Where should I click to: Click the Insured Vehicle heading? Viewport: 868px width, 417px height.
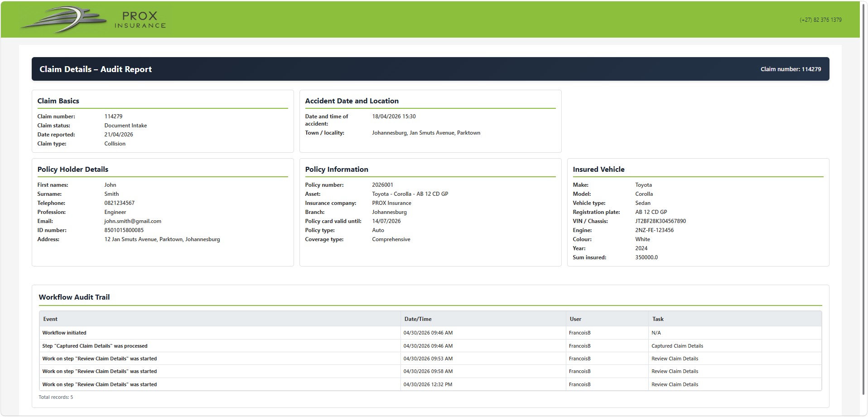(598, 170)
